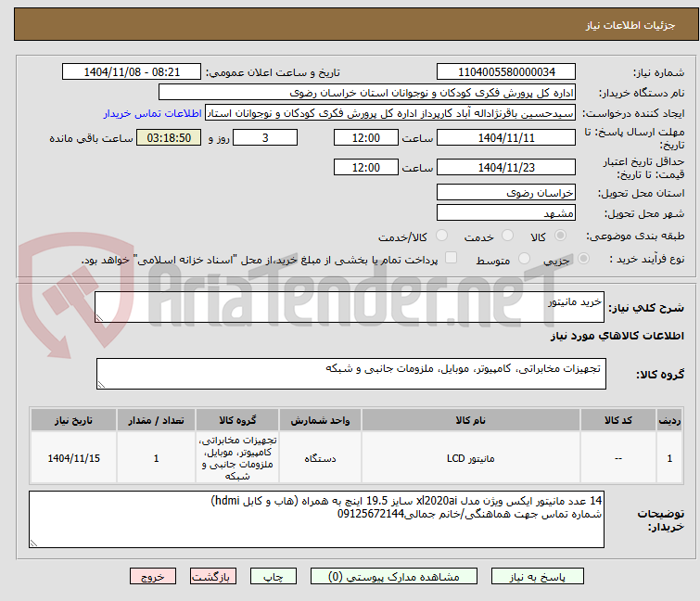Image resolution: width=700 pixels, height=601 pixels.
Task: Click the buyer organization name field
Action: (x=366, y=93)
